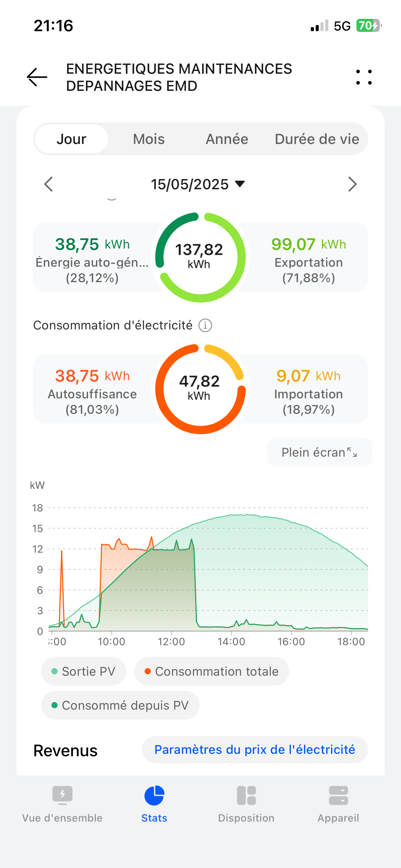401x868 pixels.
Task: Click the orange consumption donut chart
Action: (200, 389)
